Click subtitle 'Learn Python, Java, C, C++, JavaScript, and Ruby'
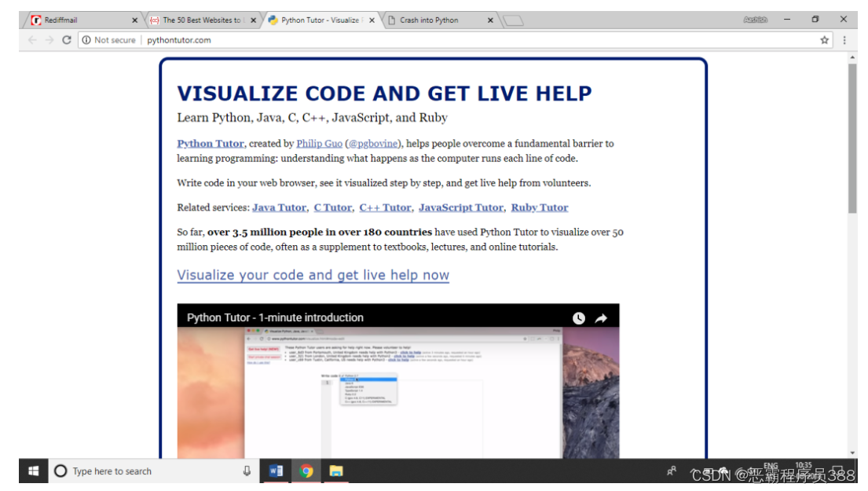The image size is (868, 491). (312, 118)
